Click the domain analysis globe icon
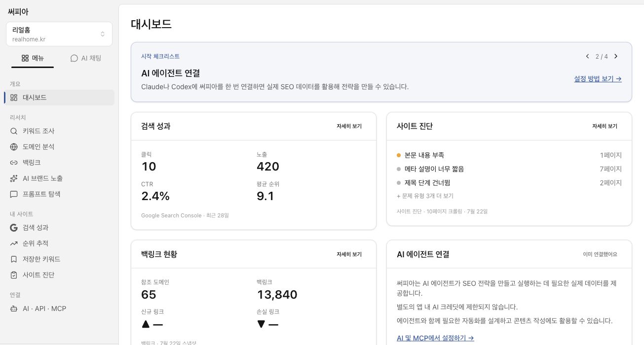 point(14,147)
